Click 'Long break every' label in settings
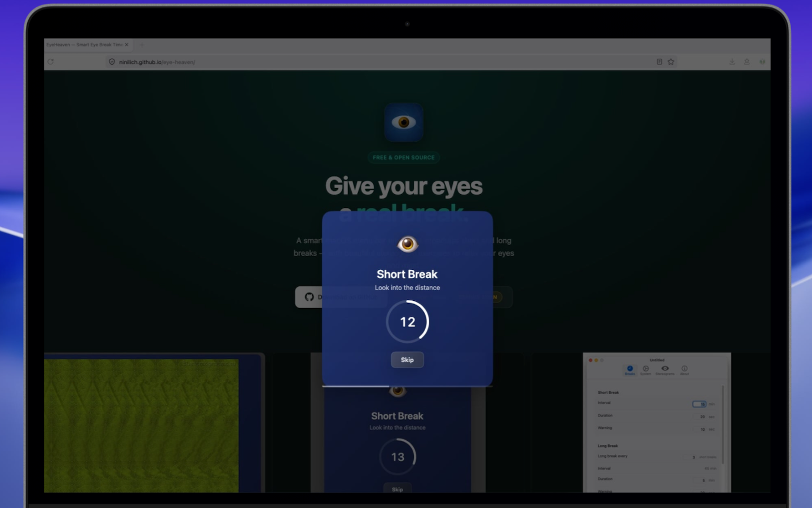This screenshot has height=508, width=812. [x=612, y=456]
